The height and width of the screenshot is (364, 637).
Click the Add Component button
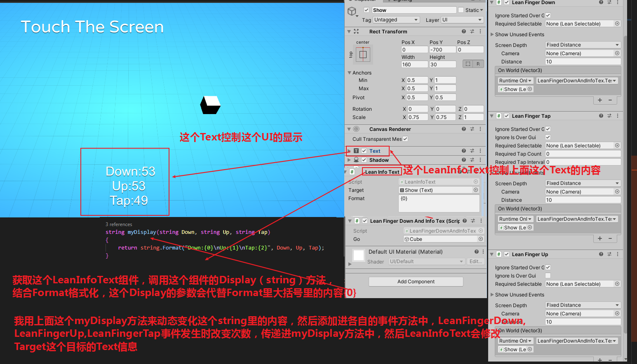pos(416,281)
